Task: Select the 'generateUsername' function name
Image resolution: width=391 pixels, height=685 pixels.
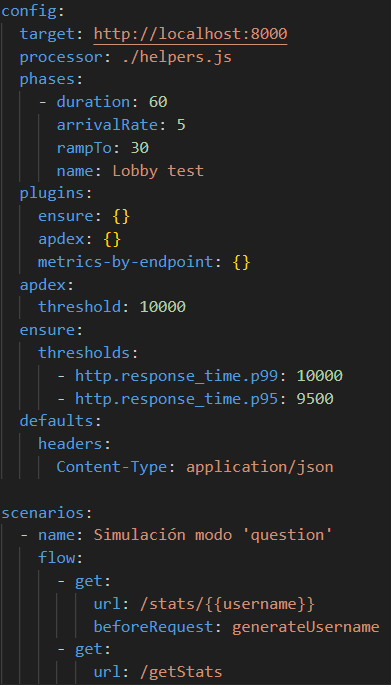Action: [x=306, y=627]
